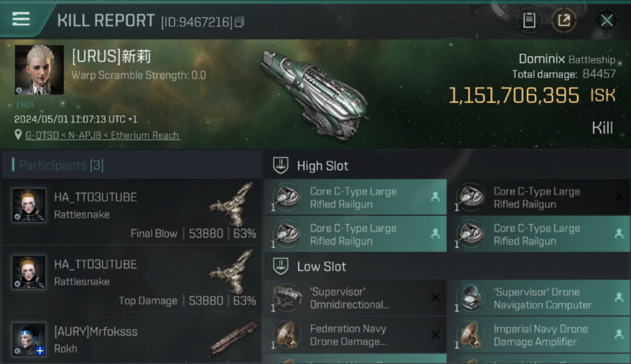This screenshot has width=631, height=364.
Task: Select the Imperial Navy Drone Damage Amplifier
Action: pos(538,335)
